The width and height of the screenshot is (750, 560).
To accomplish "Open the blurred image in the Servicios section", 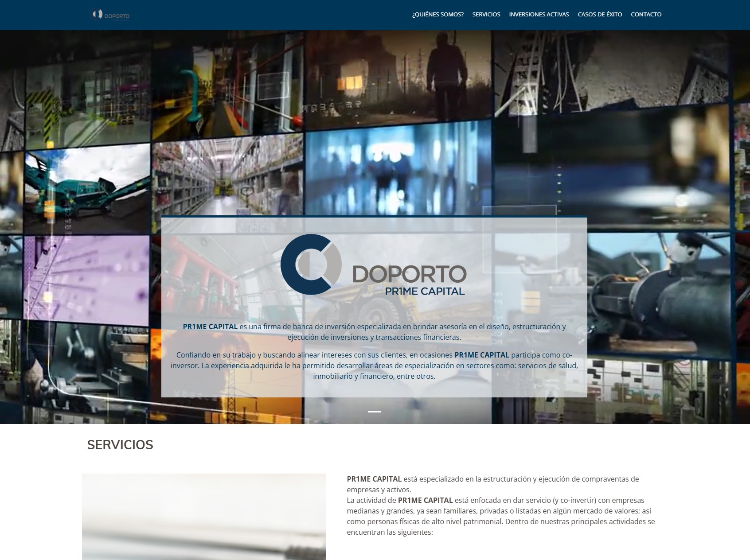I will [x=203, y=517].
